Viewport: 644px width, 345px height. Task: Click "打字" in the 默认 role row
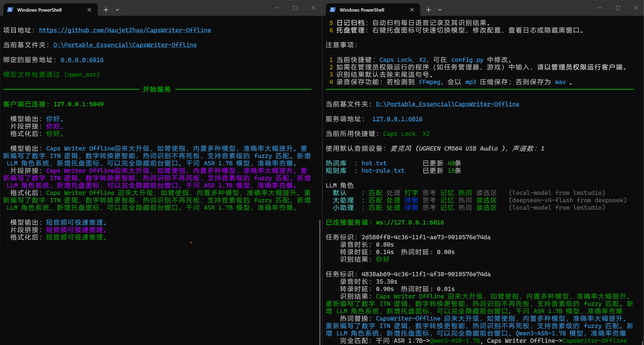tap(411, 193)
